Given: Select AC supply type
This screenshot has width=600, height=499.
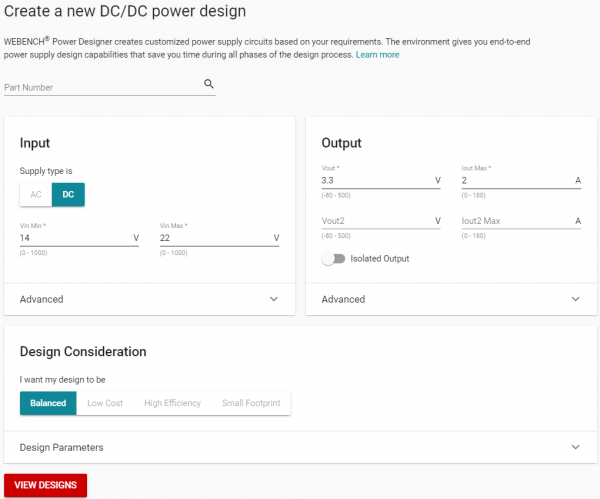Looking at the screenshot, I should [36, 194].
